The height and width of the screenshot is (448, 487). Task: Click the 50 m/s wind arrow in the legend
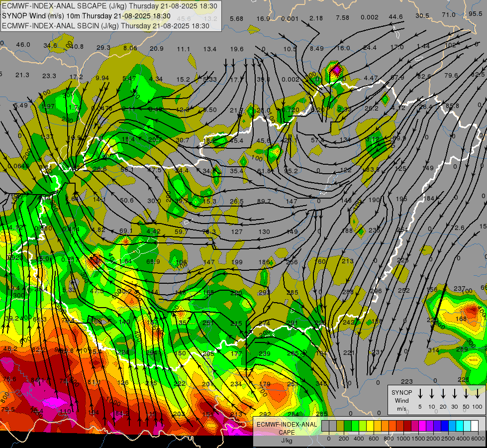pyautogui.click(x=466, y=393)
